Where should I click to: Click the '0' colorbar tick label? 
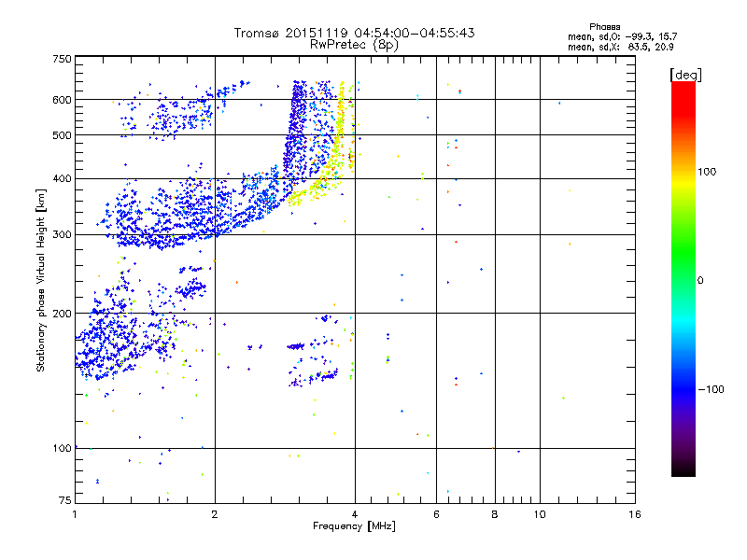click(x=700, y=281)
